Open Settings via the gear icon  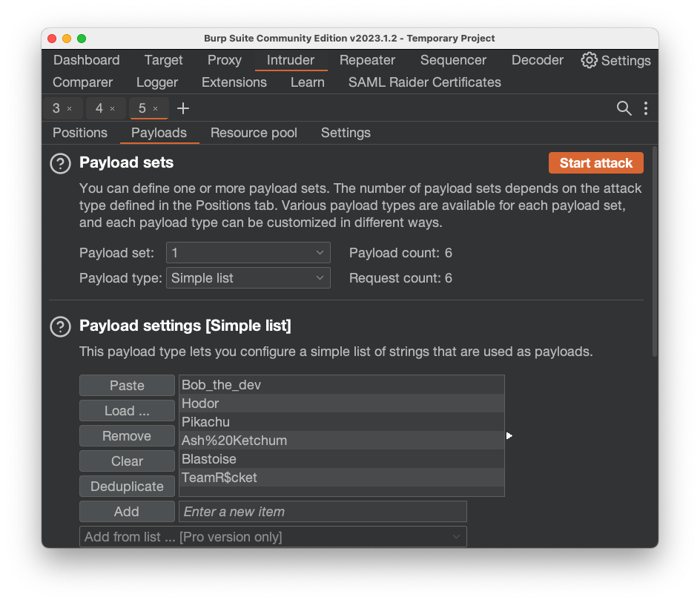(589, 60)
